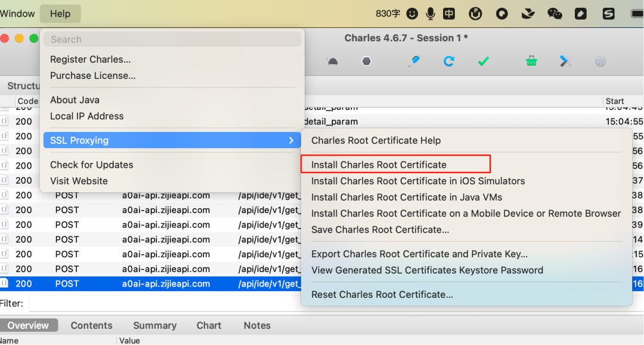Choose Install on a Mobile Device or Remote Browser
This screenshot has height=345, width=644.
point(466,214)
